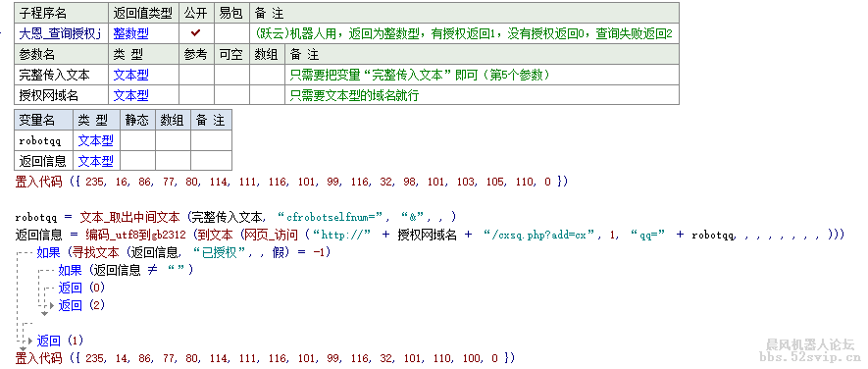Click the 参考 header cell
The image size is (868, 369).
pos(196,54)
